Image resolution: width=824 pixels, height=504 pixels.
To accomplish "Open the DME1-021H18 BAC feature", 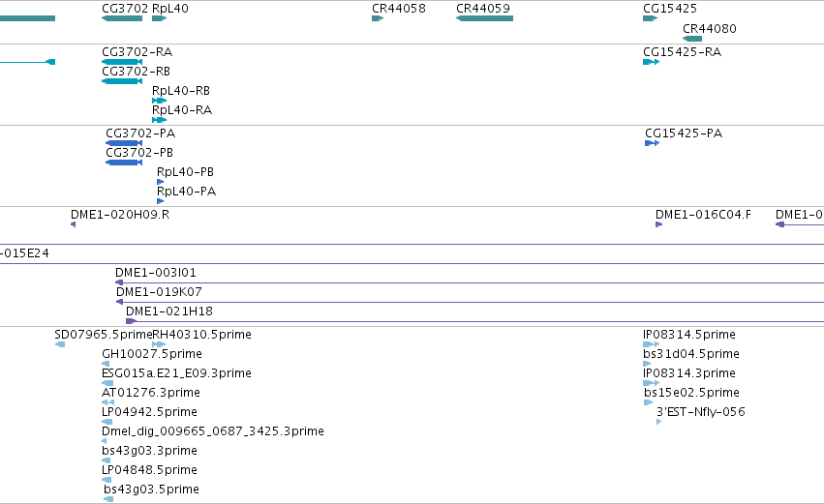I will pyautogui.click(x=474, y=321).
